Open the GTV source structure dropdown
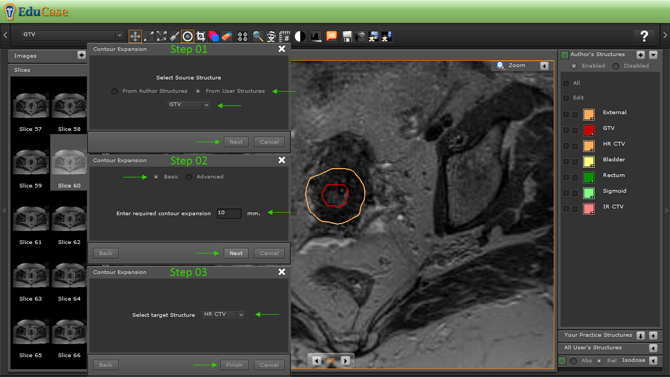 [188, 105]
